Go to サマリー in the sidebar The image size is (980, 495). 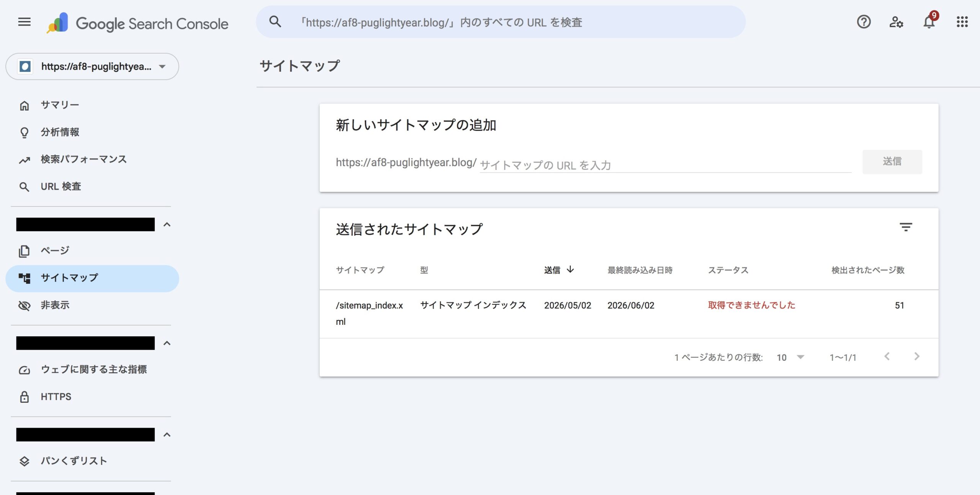pos(92,105)
